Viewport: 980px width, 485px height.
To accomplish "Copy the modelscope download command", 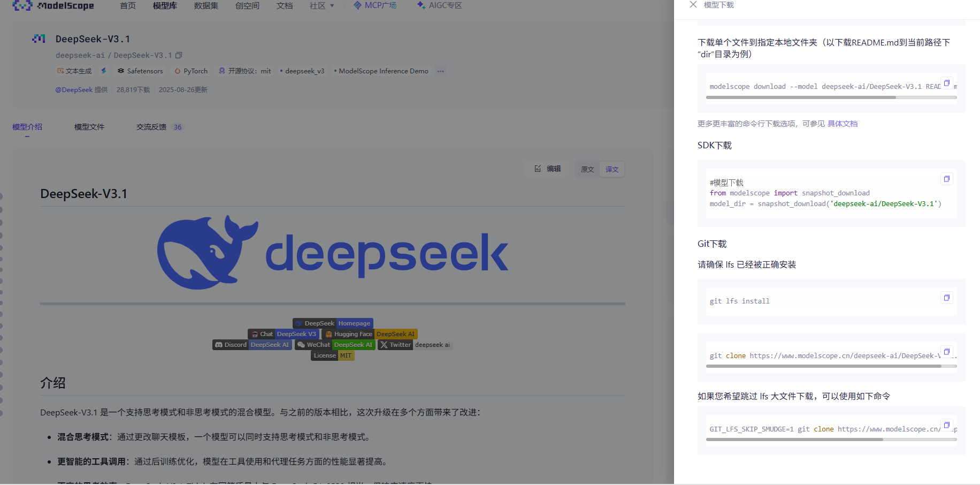I will tap(947, 83).
